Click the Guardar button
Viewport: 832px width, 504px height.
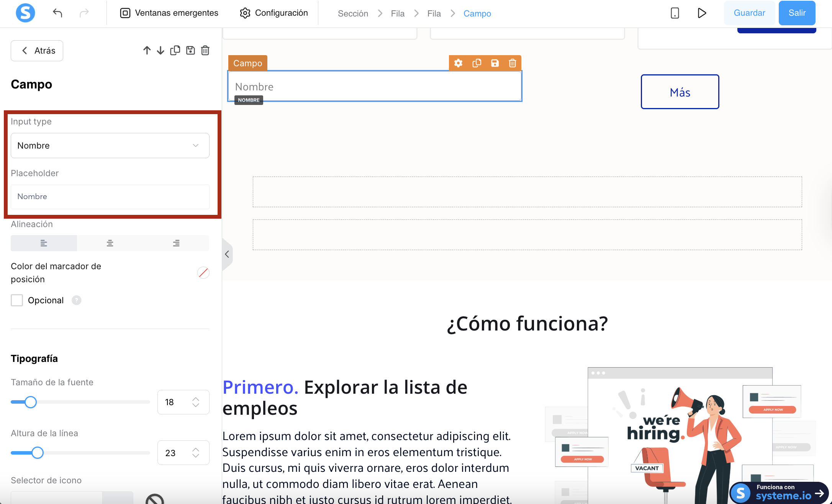749,13
